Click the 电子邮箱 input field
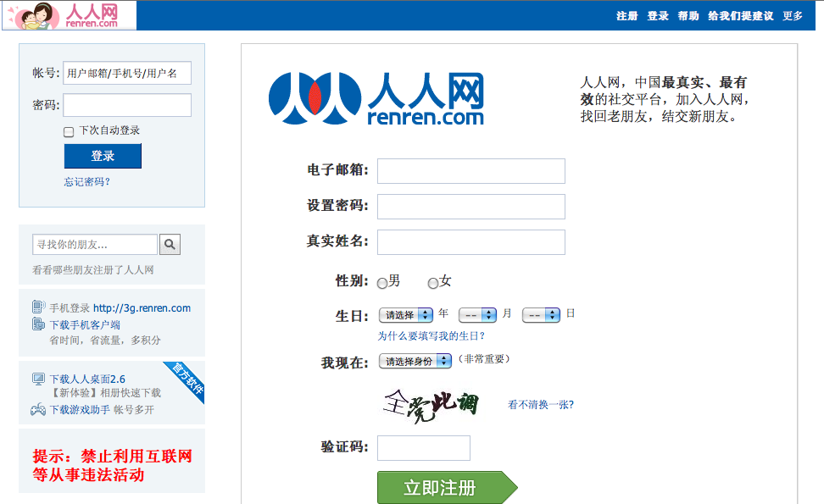 (470, 171)
